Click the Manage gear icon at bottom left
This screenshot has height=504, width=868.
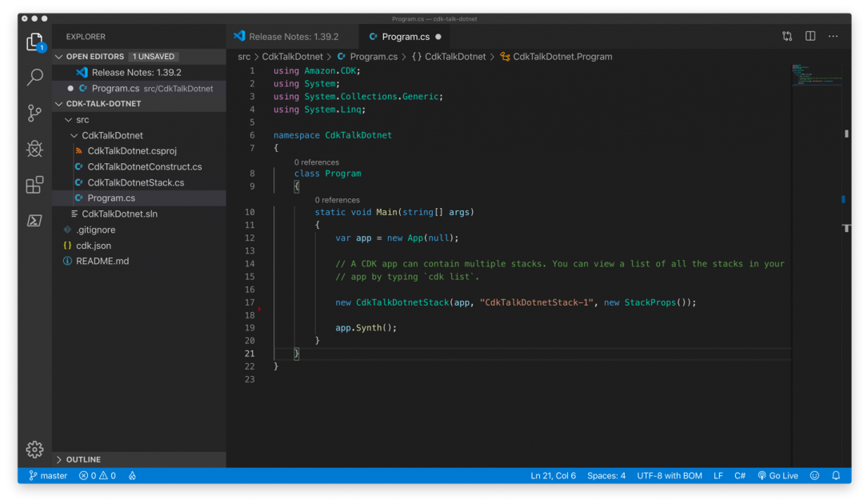[34, 450]
